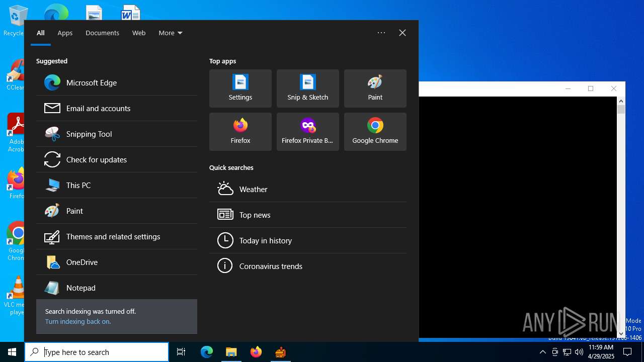
Task: Select Check for updates suggestion
Action: (117, 159)
